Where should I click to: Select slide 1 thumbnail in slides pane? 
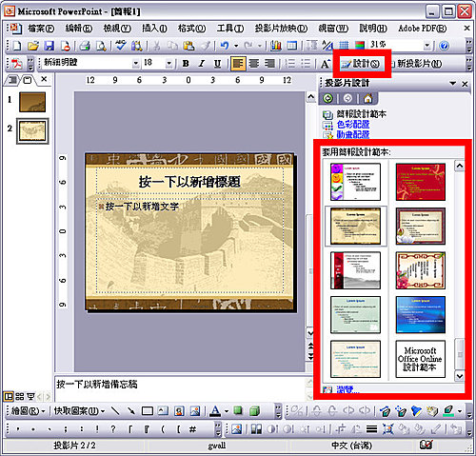coord(32,102)
